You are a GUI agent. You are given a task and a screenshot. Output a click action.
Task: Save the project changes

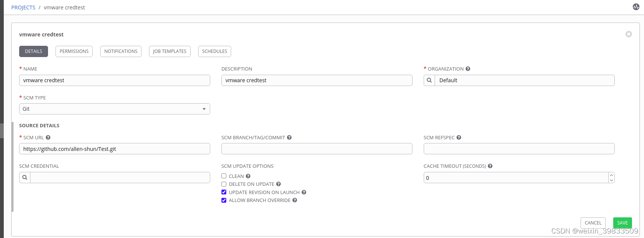pos(622,223)
